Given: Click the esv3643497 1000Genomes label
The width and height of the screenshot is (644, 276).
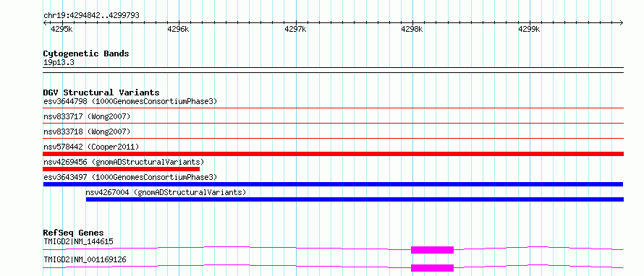Looking at the screenshot, I should (130, 177).
